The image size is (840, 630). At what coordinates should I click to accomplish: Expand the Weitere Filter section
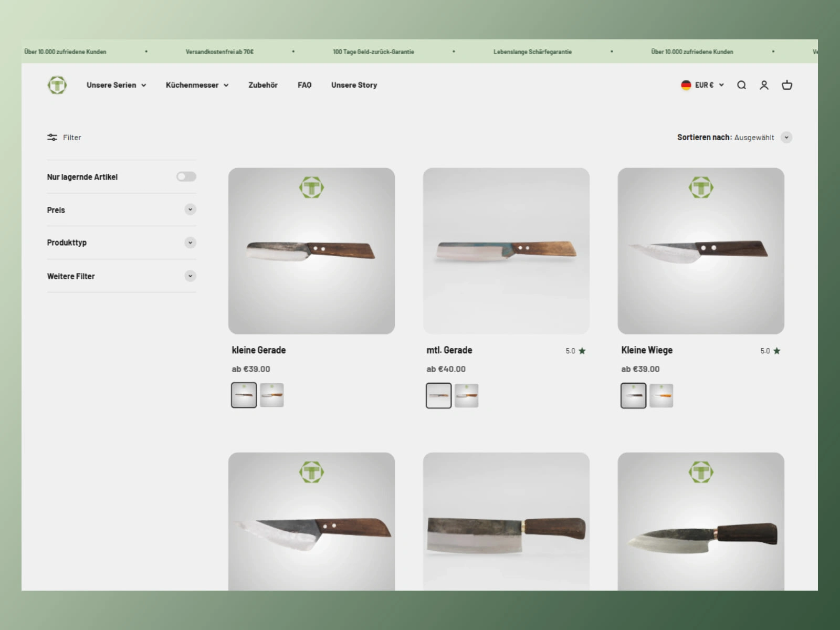coord(121,276)
